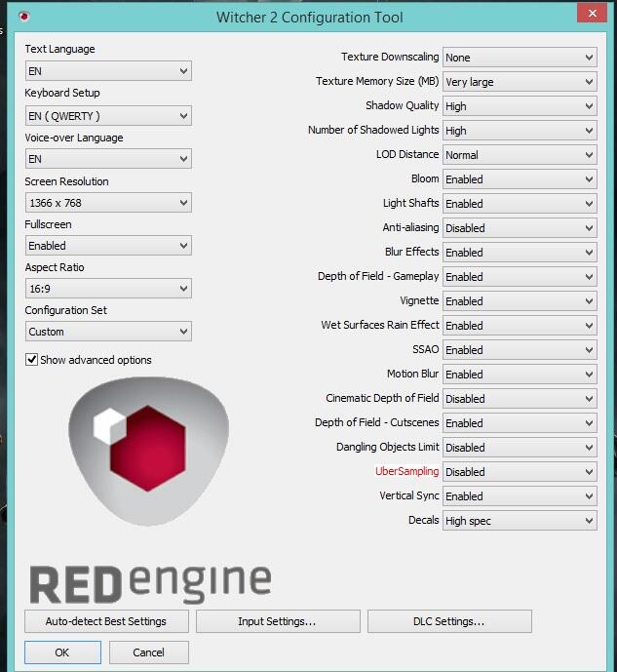Click the Witcher 2 Configuration Tool title text

click(x=310, y=18)
